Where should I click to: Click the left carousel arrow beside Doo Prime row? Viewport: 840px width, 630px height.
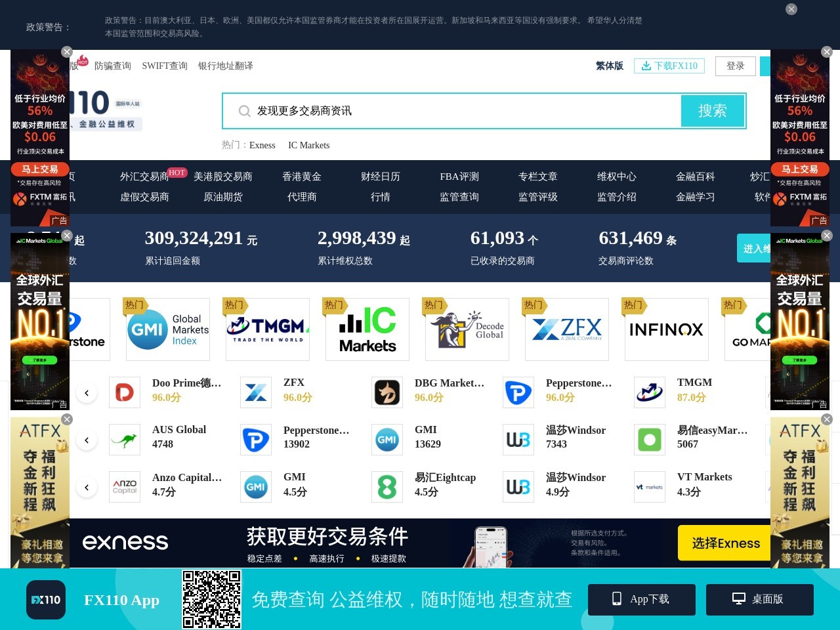click(x=86, y=392)
